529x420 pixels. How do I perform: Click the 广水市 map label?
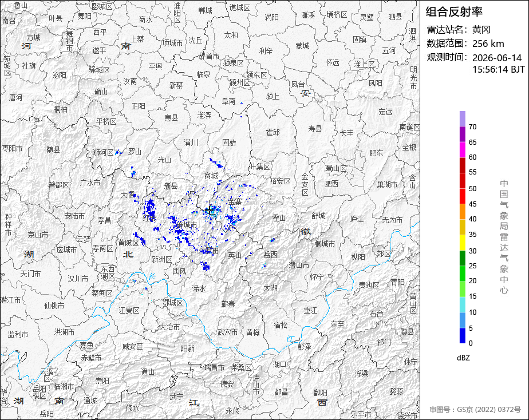tap(90, 183)
